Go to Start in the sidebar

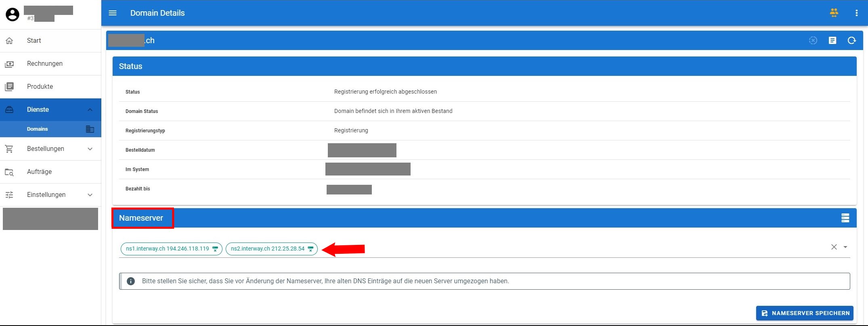tap(50, 41)
